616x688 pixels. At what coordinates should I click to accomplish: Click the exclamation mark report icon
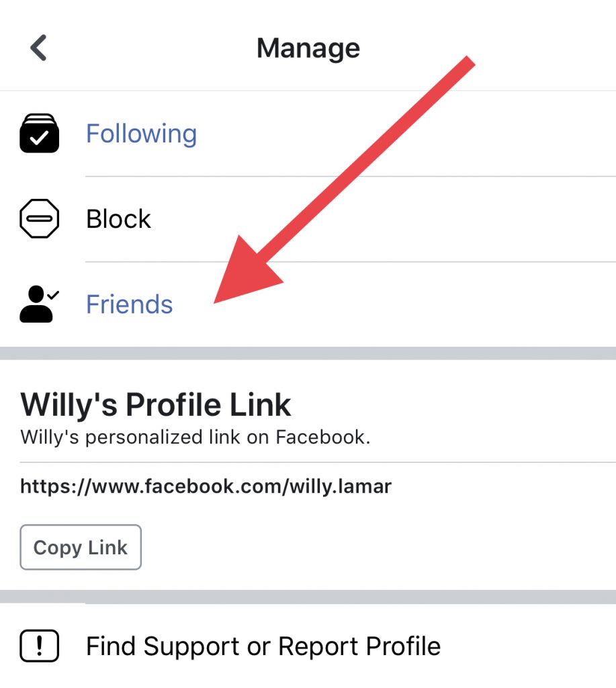(x=40, y=646)
